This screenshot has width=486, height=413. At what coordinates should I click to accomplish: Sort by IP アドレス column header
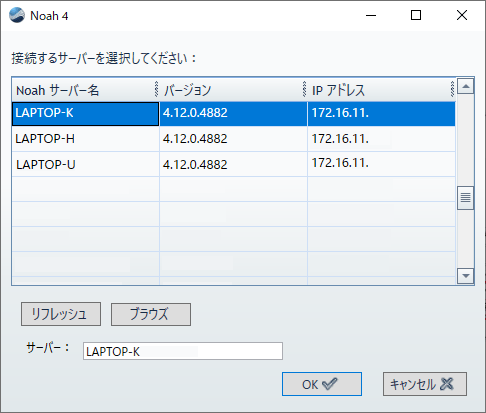point(381,90)
